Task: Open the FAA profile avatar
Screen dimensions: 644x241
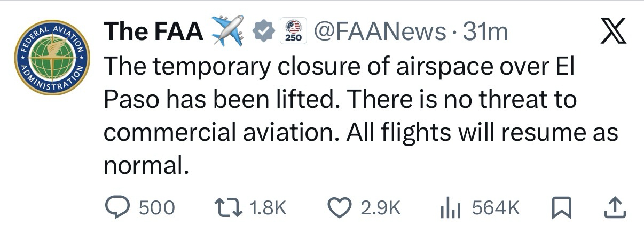Action: click(51, 57)
